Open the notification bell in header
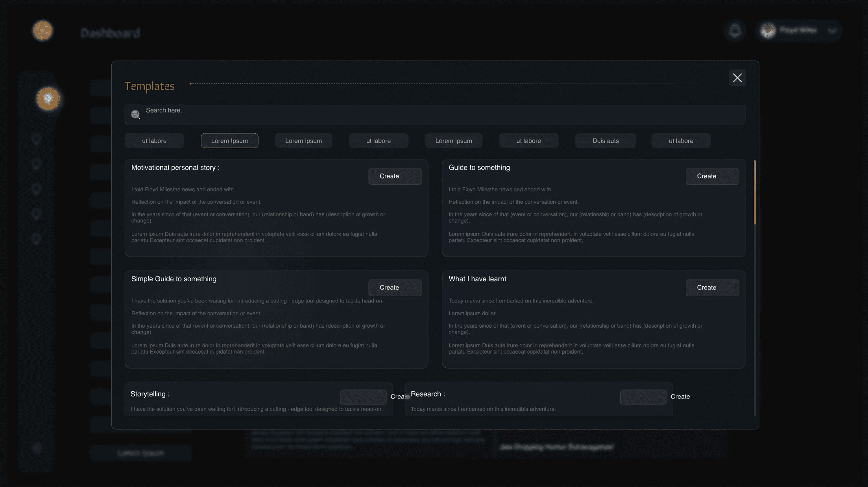 735,31
